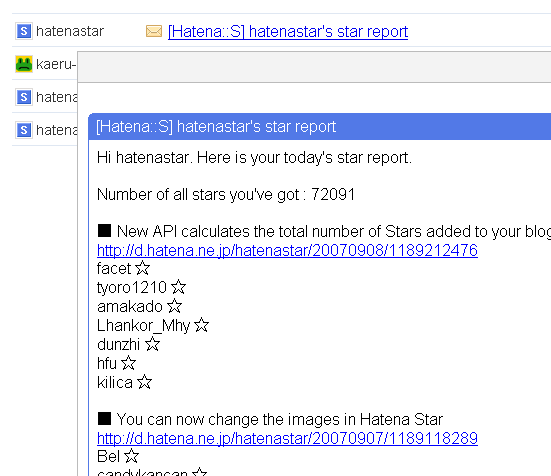Click the star next to hfu
The width and height of the screenshot is (551, 476).
click(x=128, y=363)
